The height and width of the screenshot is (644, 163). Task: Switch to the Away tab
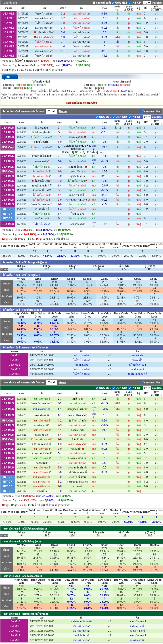[x=62, y=382]
